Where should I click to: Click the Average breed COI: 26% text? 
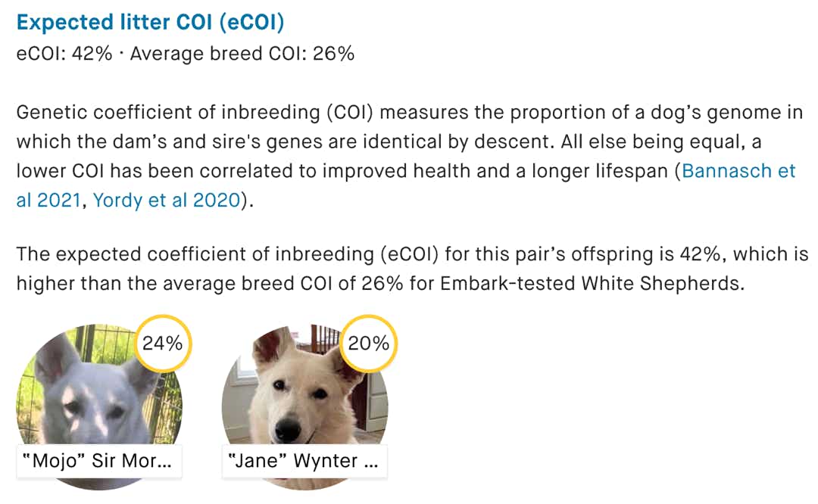(242, 54)
